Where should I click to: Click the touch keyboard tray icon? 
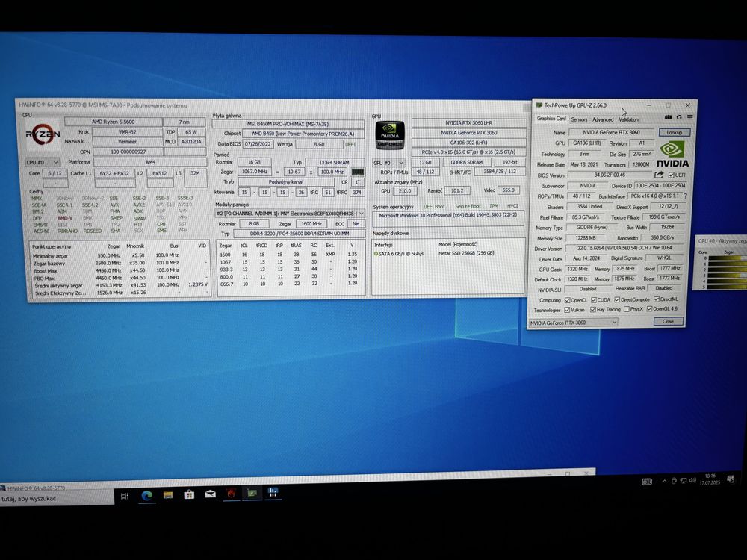point(646,482)
